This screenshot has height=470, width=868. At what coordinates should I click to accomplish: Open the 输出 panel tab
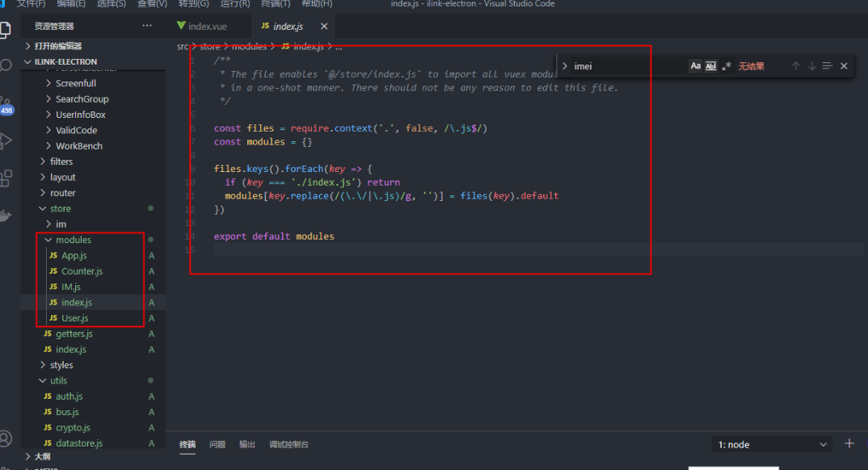(x=246, y=444)
